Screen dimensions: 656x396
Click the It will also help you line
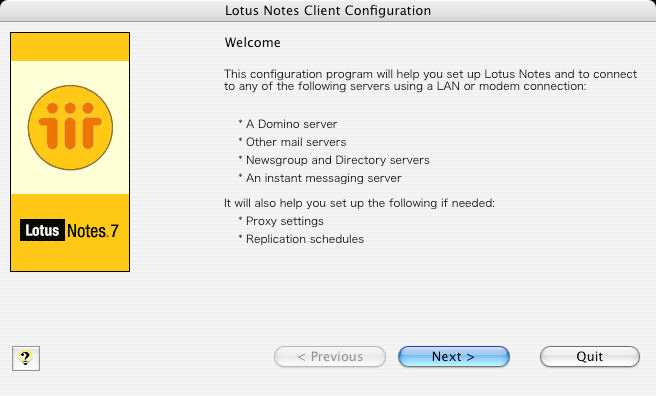[x=359, y=203]
